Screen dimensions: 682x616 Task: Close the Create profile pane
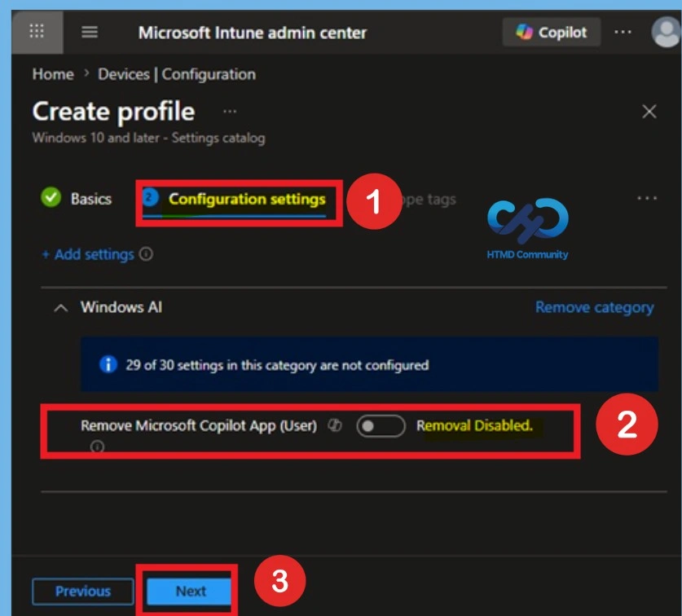tap(649, 112)
